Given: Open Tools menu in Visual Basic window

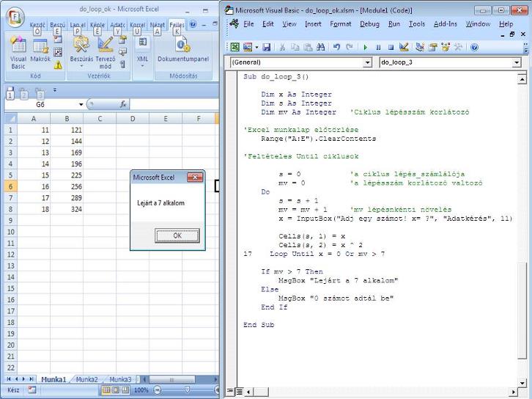Looking at the screenshot, I should pyautogui.click(x=417, y=24).
